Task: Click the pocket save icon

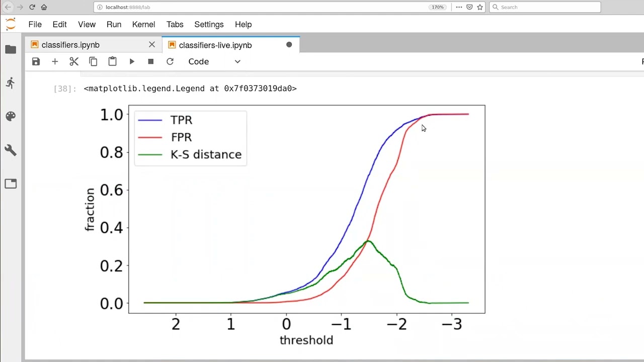Action: click(469, 7)
